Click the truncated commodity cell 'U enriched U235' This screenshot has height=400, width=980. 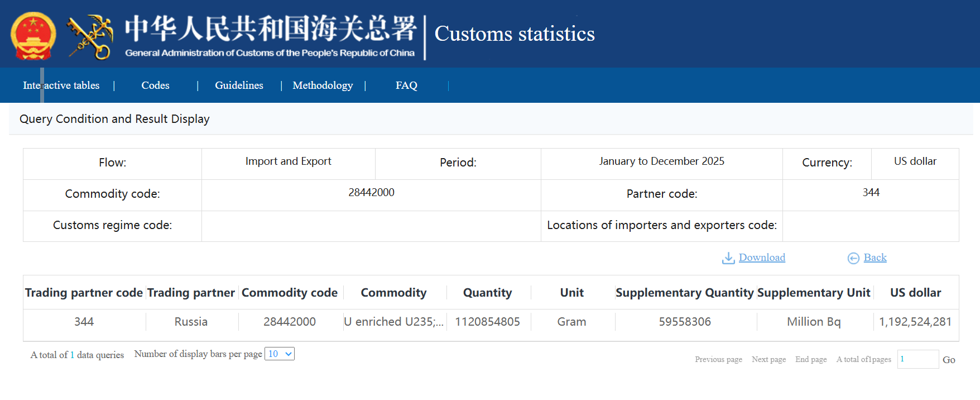393,322
